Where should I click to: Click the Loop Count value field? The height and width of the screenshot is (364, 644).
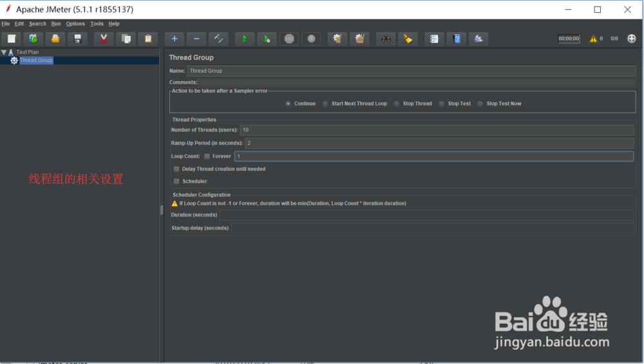434,156
